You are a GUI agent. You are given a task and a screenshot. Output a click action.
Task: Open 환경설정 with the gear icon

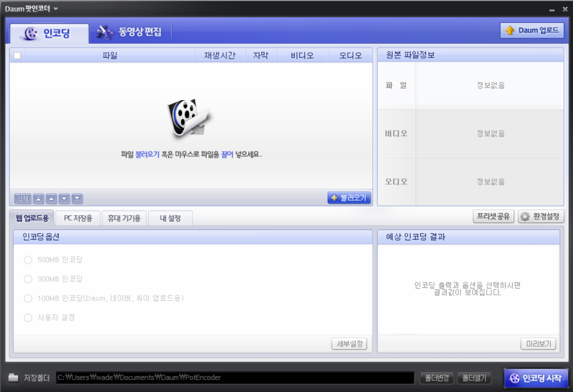541,216
